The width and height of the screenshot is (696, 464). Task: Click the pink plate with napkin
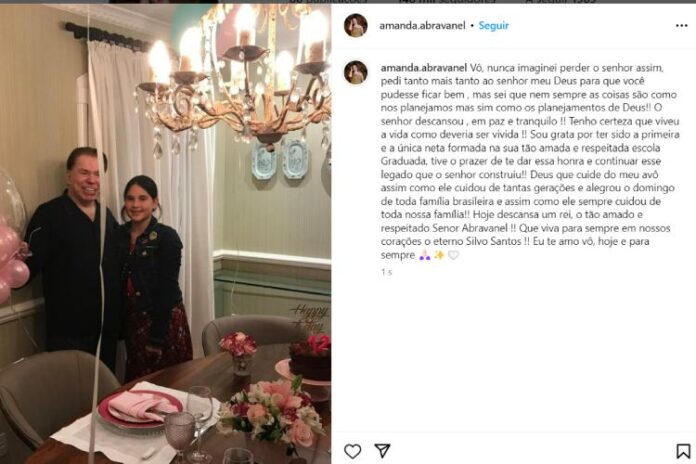coord(140,408)
